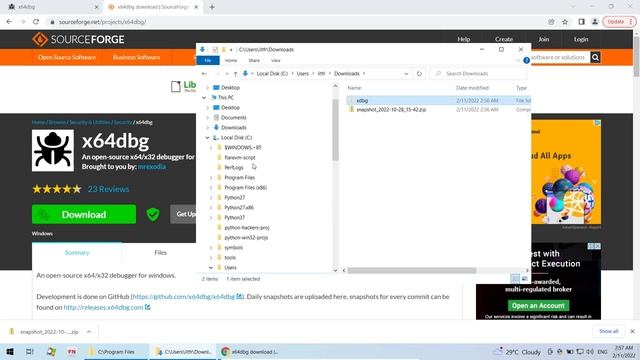This screenshot has height=360, width=640.
Task: Switch to Files tab on SourceForge
Action: pyautogui.click(x=160, y=253)
